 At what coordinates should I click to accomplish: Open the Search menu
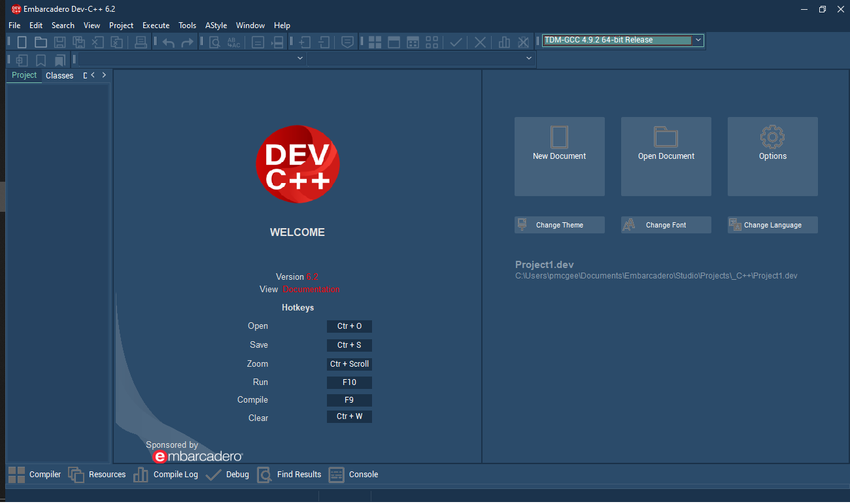[x=63, y=25]
